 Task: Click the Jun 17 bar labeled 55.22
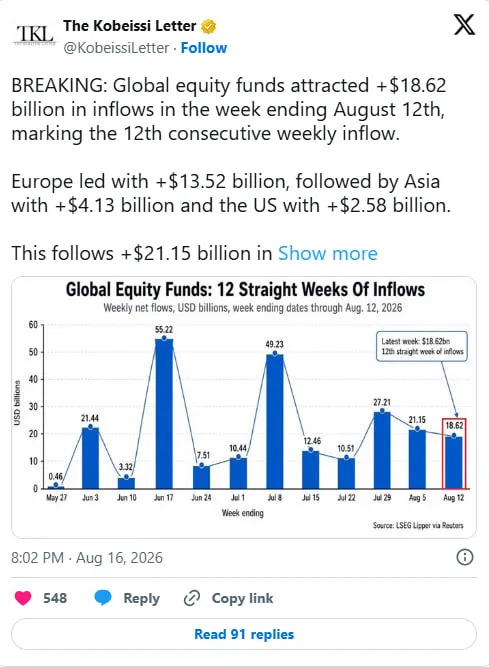164,413
